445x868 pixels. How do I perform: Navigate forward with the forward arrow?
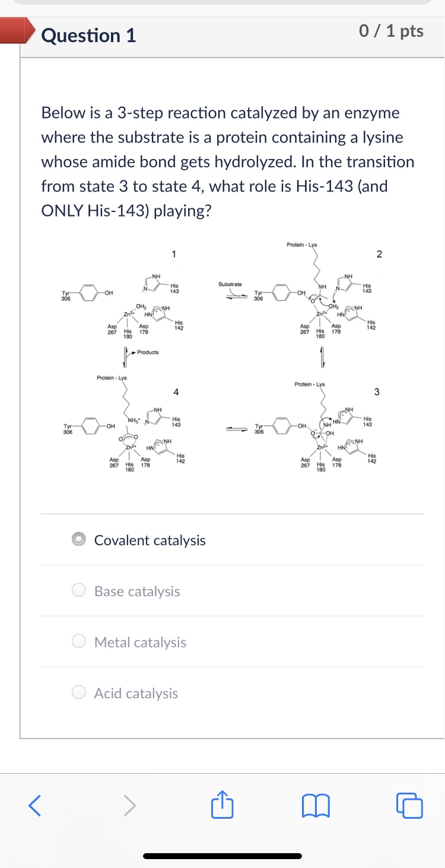click(129, 806)
